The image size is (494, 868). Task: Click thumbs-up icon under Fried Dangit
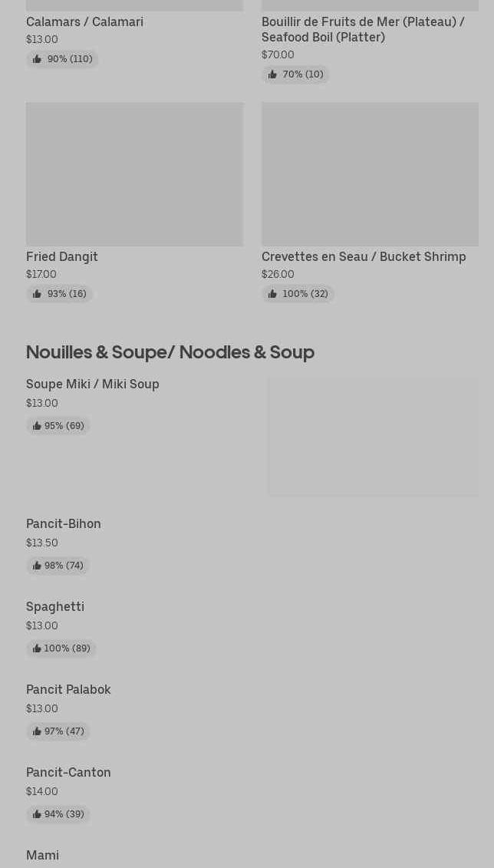pos(37,294)
